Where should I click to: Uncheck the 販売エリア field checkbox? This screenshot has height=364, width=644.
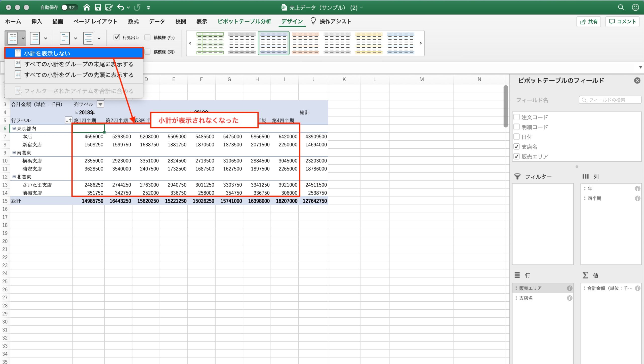point(516,156)
